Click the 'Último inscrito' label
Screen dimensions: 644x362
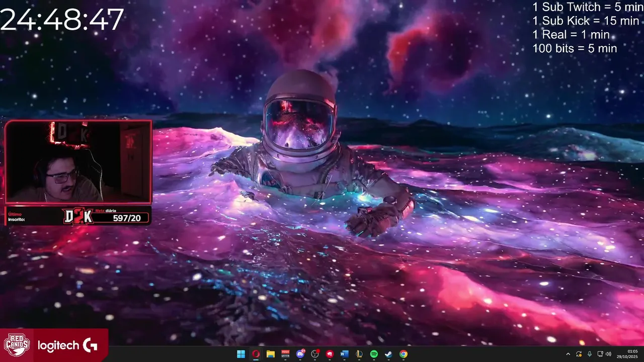[17, 217]
